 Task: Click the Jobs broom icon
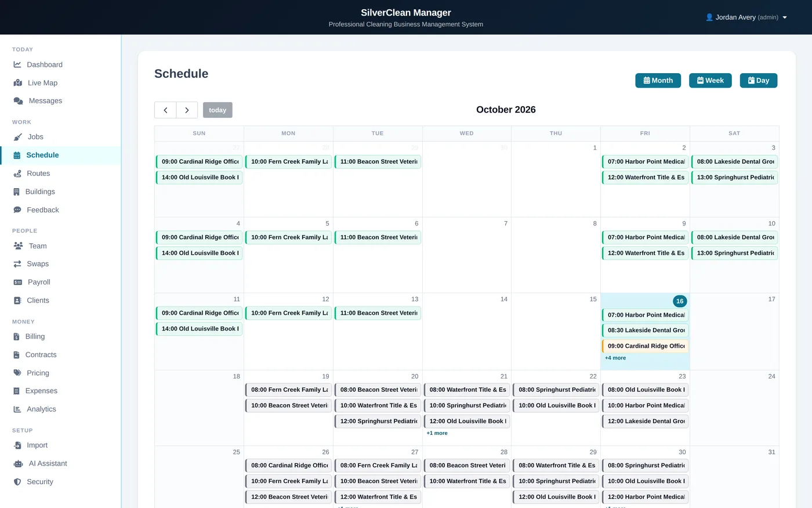[18, 137]
